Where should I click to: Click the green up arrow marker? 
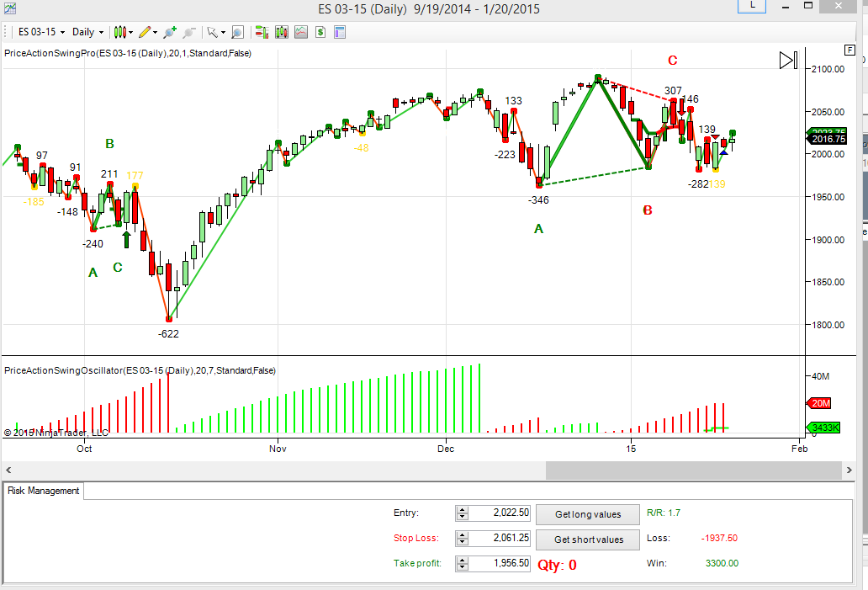[126, 239]
